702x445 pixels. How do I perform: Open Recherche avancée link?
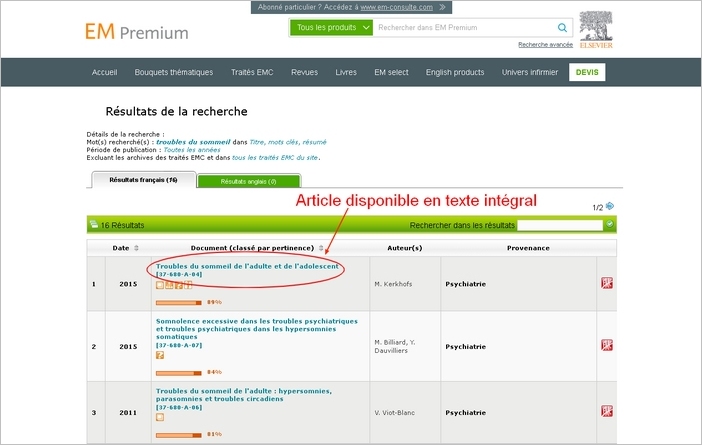pyautogui.click(x=545, y=44)
